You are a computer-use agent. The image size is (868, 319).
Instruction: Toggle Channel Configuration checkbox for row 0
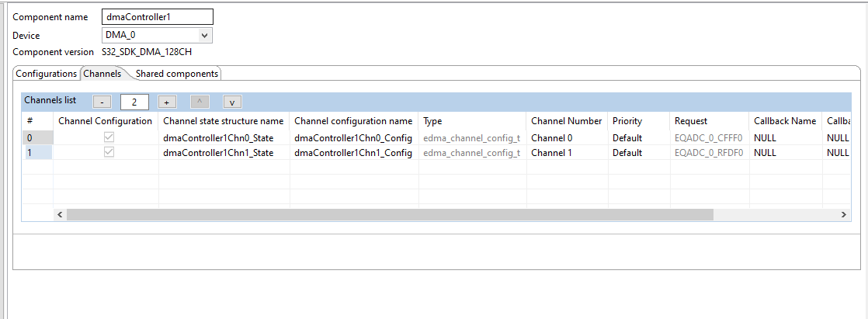pyautogui.click(x=109, y=137)
